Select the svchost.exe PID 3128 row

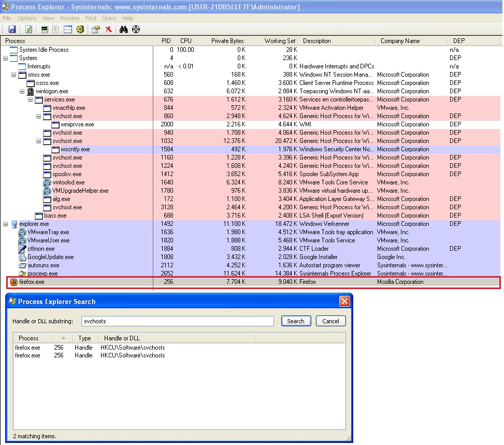(250, 207)
